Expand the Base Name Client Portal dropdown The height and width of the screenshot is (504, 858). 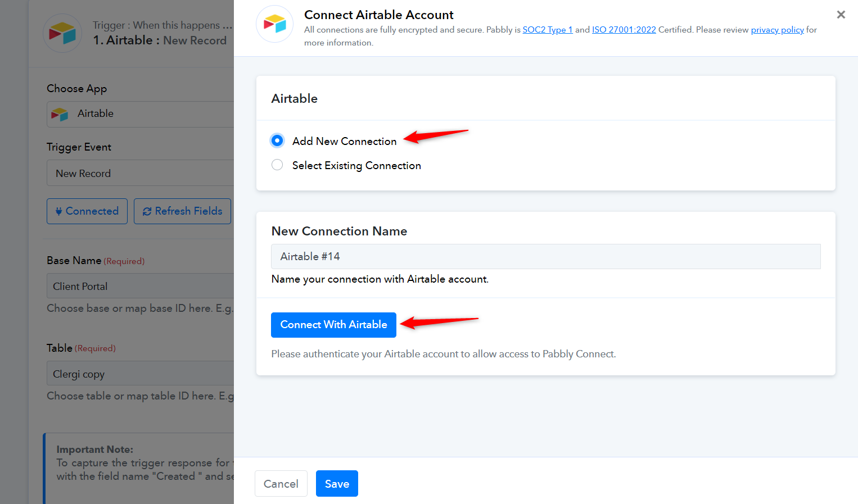pyautogui.click(x=141, y=286)
